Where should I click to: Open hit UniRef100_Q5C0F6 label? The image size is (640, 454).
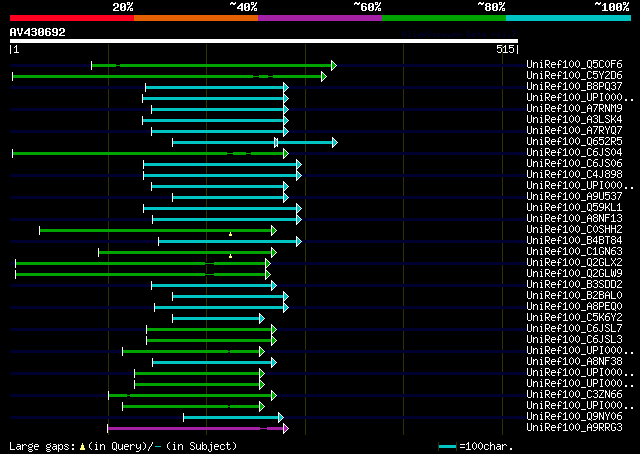click(574, 64)
